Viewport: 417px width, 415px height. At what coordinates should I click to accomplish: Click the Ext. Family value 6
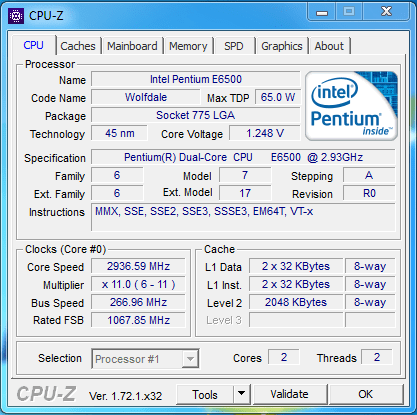(x=117, y=193)
